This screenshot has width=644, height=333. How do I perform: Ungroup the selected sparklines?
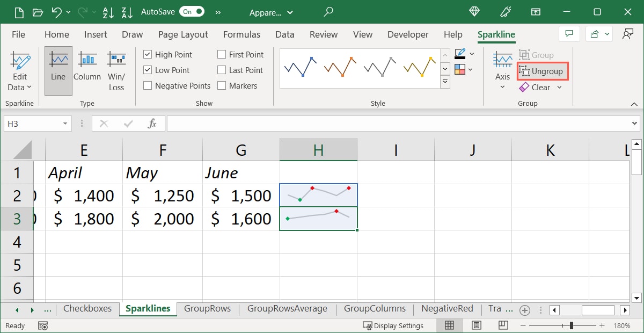tap(542, 71)
